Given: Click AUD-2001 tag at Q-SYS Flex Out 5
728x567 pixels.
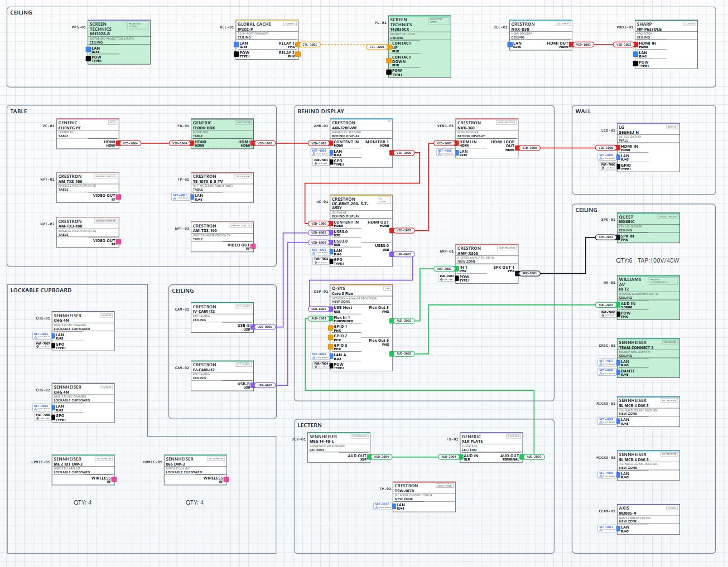Looking at the screenshot, I should coord(404,321).
